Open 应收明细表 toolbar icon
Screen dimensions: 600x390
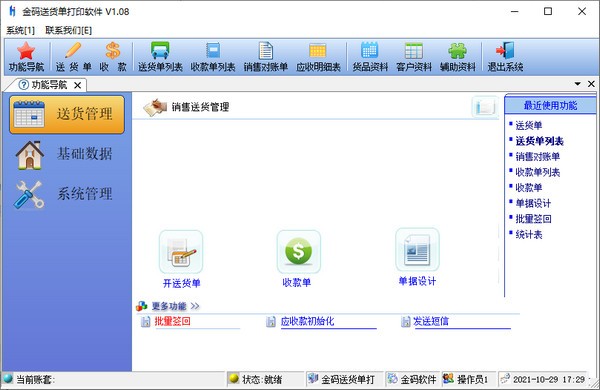click(318, 57)
